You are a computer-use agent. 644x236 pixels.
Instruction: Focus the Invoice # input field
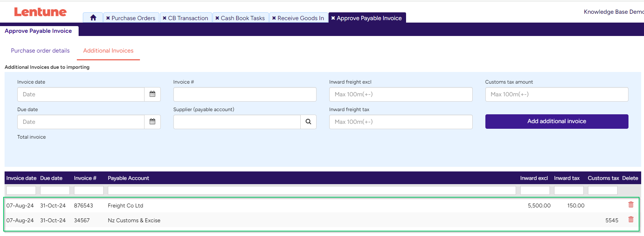tap(245, 94)
